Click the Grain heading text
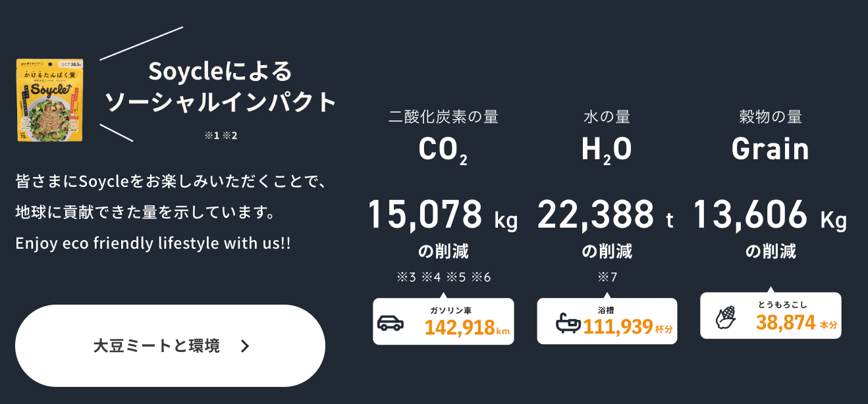Image resolution: width=868 pixels, height=404 pixels. 772,147
